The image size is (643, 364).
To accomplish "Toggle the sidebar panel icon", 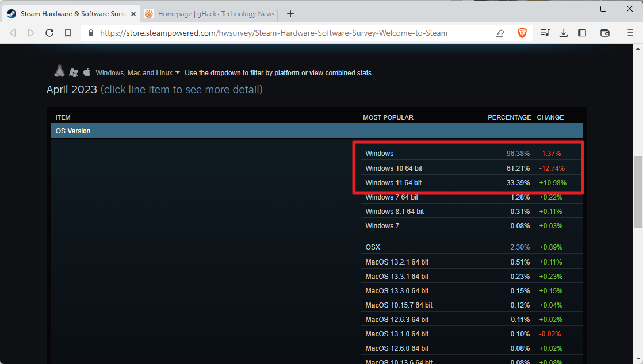I will tap(582, 33).
